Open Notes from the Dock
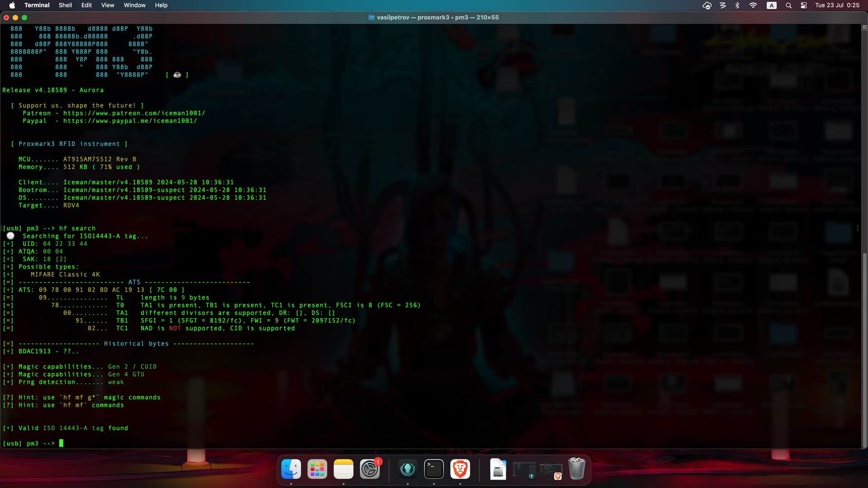Screen dimensions: 868x488 click(344, 469)
